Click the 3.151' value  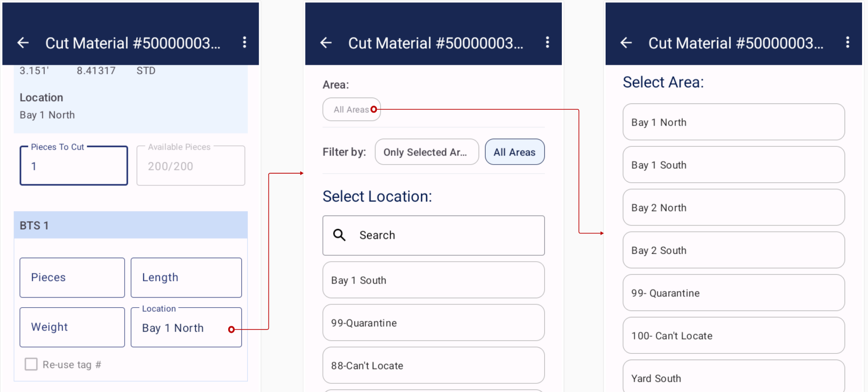(x=34, y=71)
